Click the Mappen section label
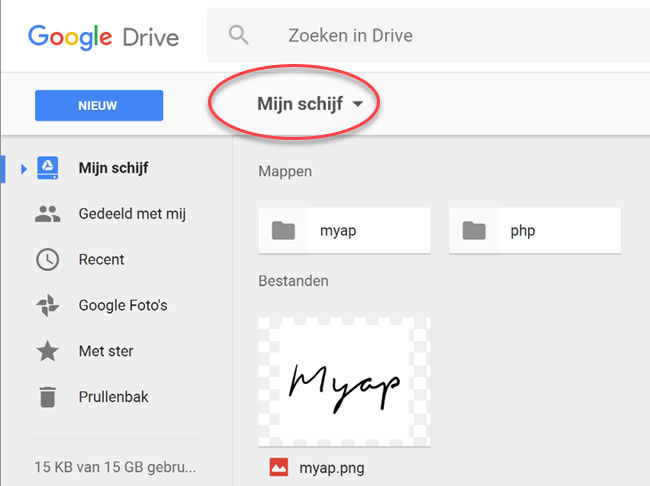Viewport: 650px width, 486px height. (x=285, y=171)
